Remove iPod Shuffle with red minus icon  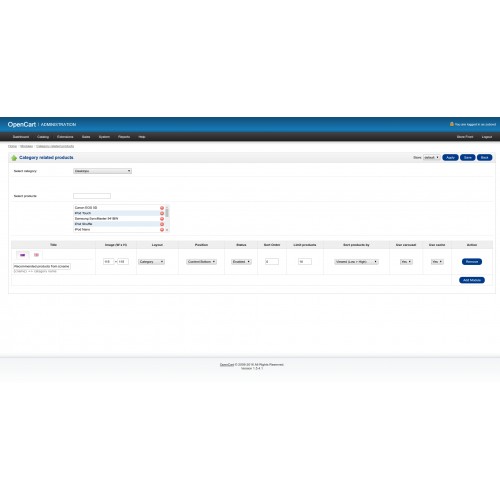(162, 224)
